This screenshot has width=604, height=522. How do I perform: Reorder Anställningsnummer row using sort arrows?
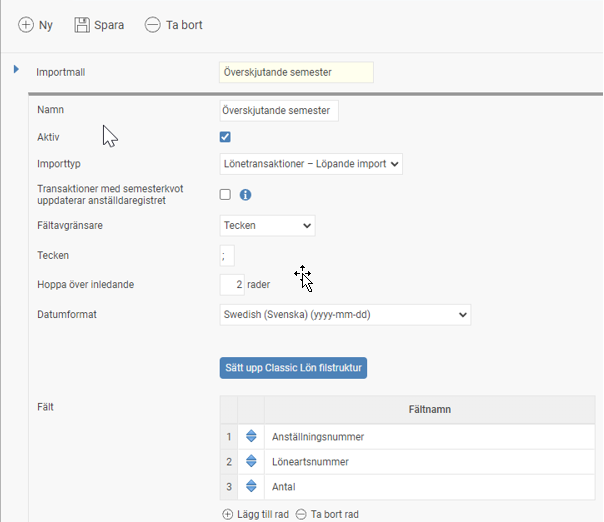tap(251, 437)
